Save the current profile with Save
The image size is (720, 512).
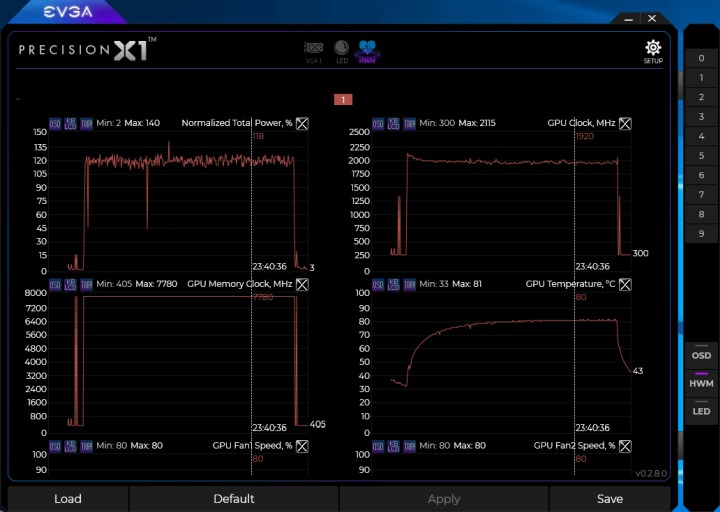[x=610, y=499]
